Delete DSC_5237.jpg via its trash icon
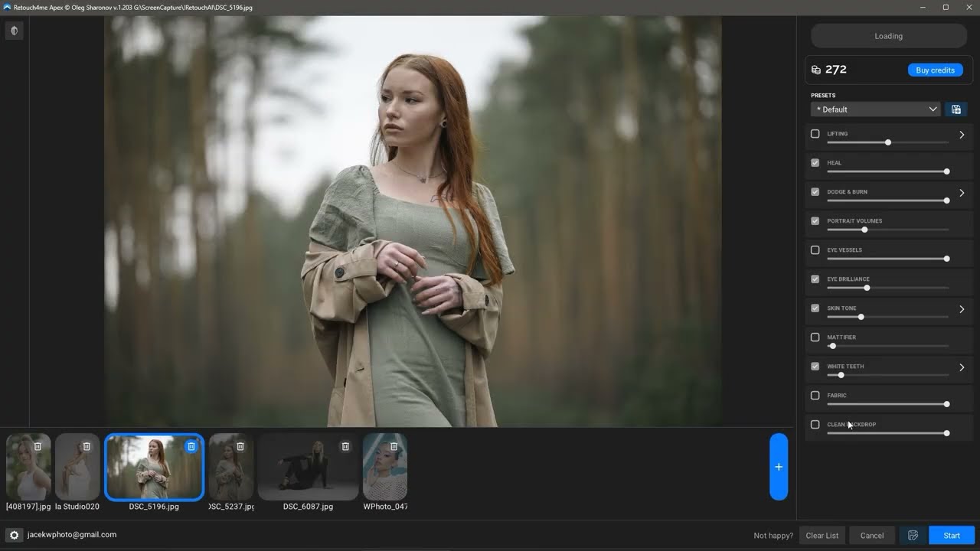Screen dimensions: 980x551 point(240,446)
